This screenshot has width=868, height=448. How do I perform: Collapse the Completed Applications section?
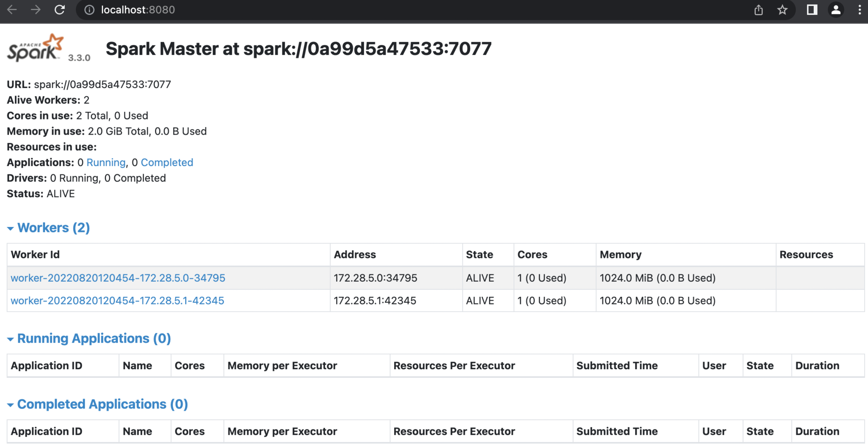point(10,404)
